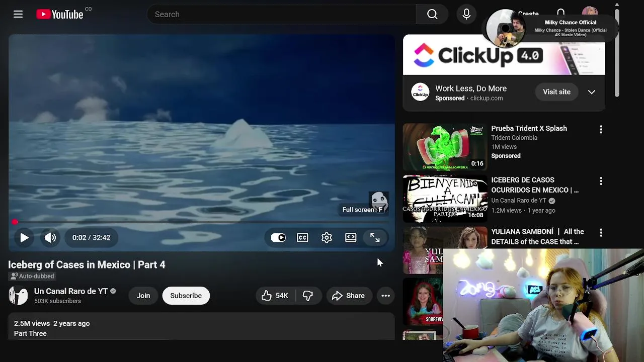Open Prueba Trident X Splash thumbnail
Screen dimensions: 644x362
[445, 147]
